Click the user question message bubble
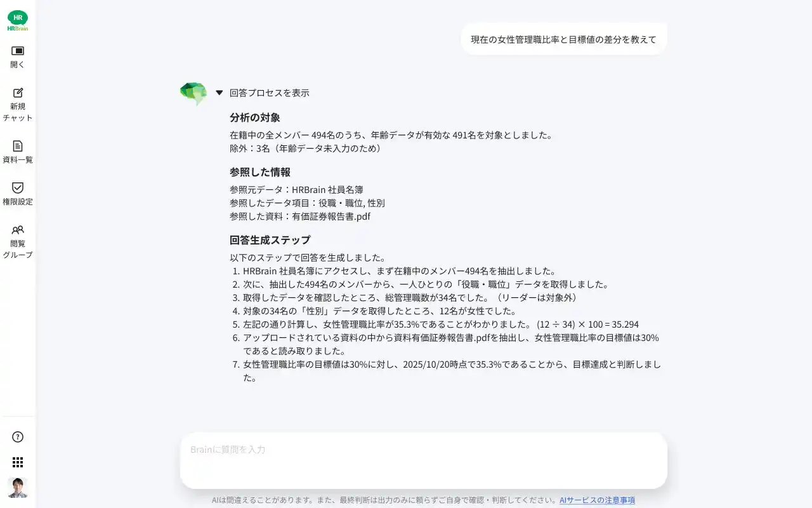Viewport: 812px width, 508px height. [564, 39]
